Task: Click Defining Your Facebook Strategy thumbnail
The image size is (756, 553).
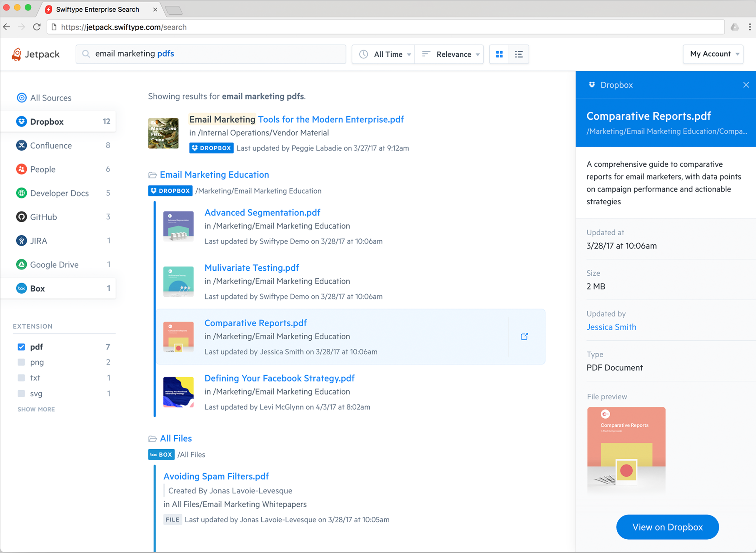Action: pyautogui.click(x=178, y=392)
